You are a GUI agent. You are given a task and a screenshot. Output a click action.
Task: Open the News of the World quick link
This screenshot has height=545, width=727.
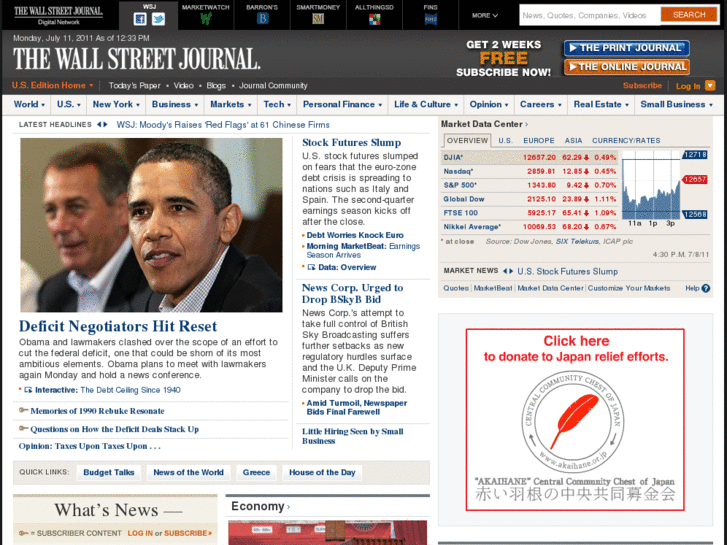pyautogui.click(x=188, y=472)
